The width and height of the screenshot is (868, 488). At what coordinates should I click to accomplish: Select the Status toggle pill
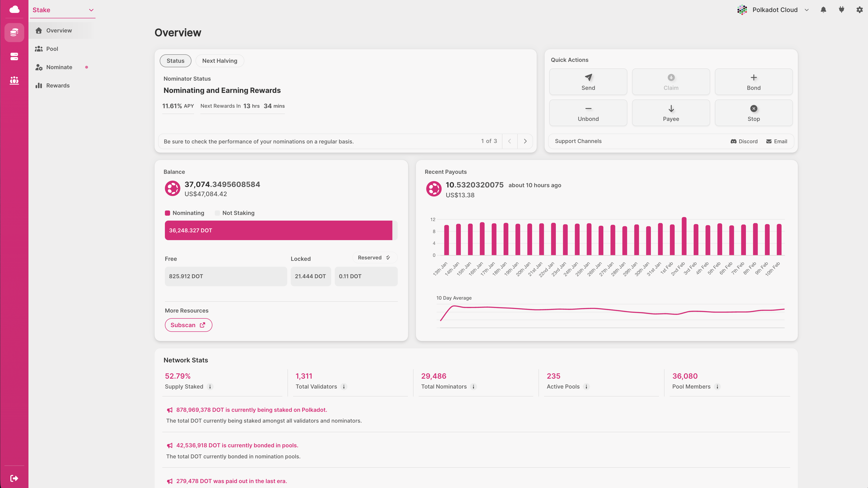point(175,61)
